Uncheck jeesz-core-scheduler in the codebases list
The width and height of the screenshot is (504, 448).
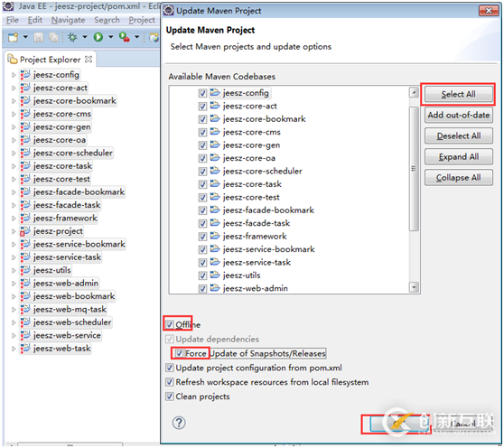point(202,172)
